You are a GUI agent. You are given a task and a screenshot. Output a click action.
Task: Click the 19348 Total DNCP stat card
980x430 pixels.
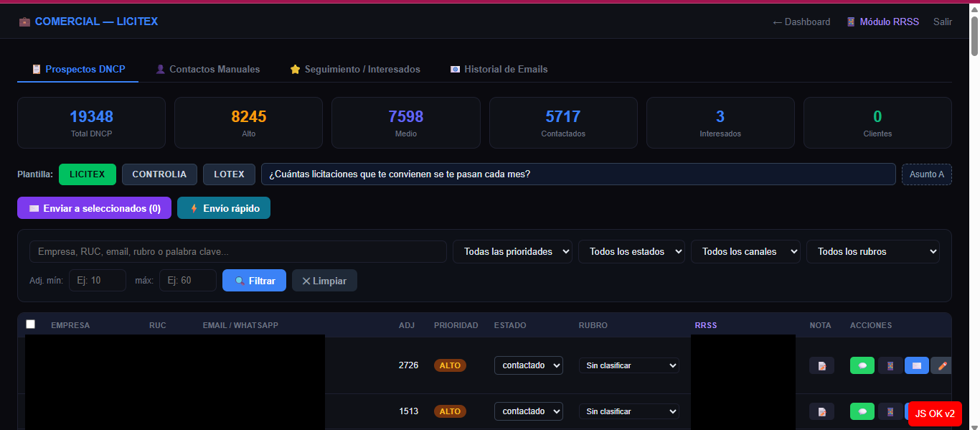coord(91,123)
